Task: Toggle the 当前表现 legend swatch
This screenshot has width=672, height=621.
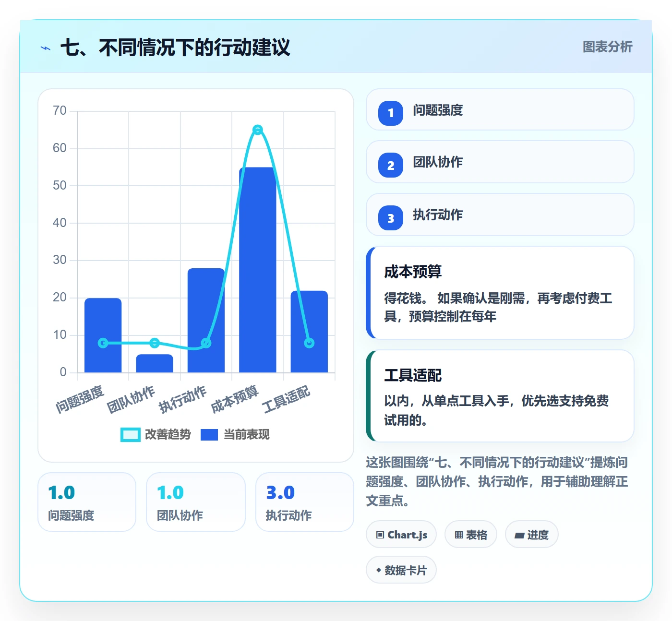Action: pyautogui.click(x=209, y=434)
